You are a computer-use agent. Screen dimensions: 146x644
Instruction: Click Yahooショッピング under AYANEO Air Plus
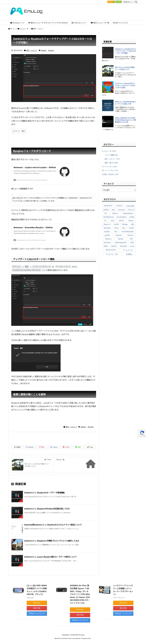point(80,620)
